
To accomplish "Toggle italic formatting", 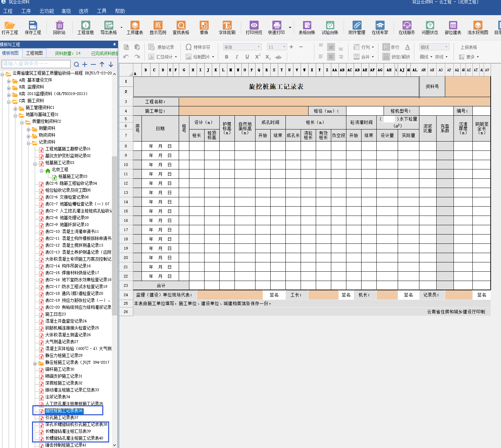I will coord(237,57).
